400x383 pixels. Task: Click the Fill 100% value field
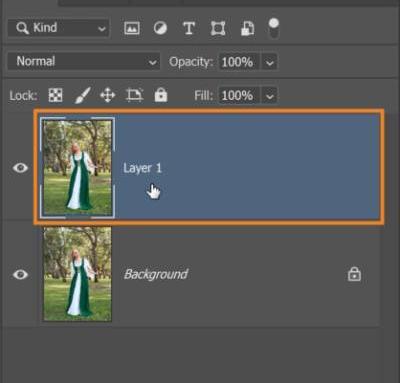238,96
